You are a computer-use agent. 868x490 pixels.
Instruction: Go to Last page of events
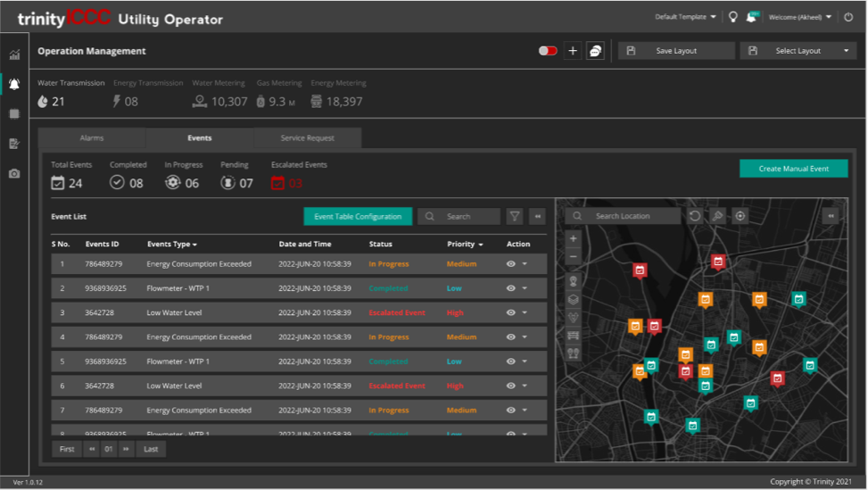pyautogui.click(x=151, y=449)
